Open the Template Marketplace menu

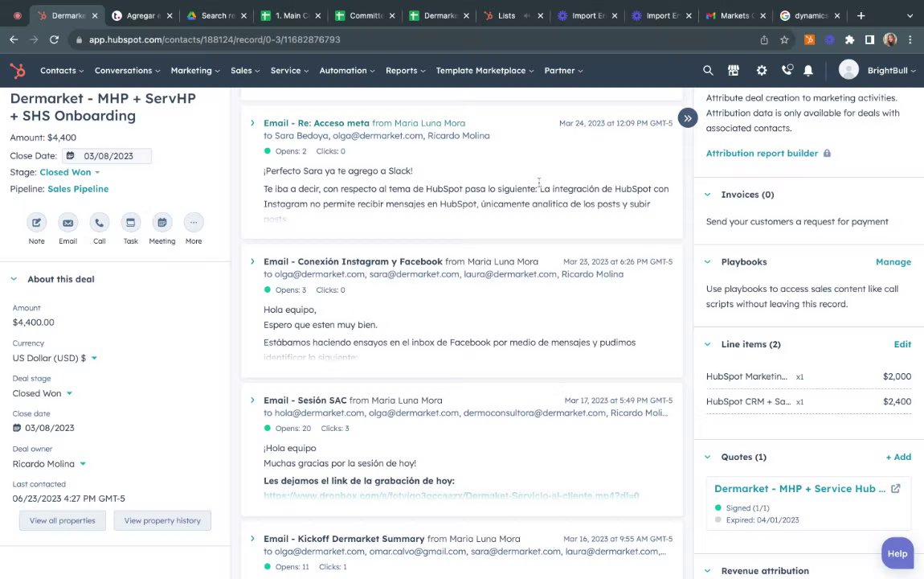[485, 71]
